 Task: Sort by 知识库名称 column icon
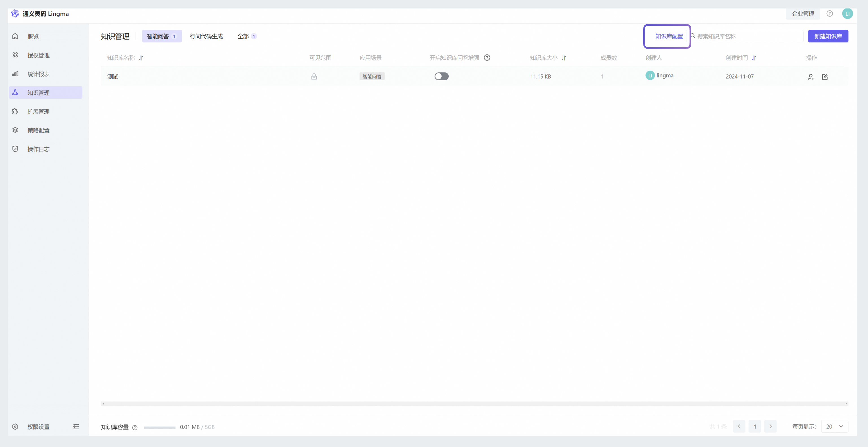(x=141, y=58)
